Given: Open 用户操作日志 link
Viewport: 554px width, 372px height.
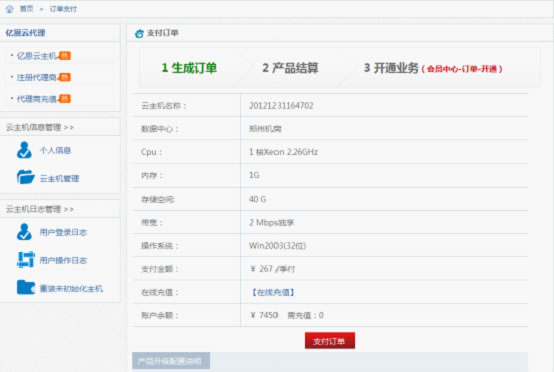Looking at the screenshot, I should 63,261.
